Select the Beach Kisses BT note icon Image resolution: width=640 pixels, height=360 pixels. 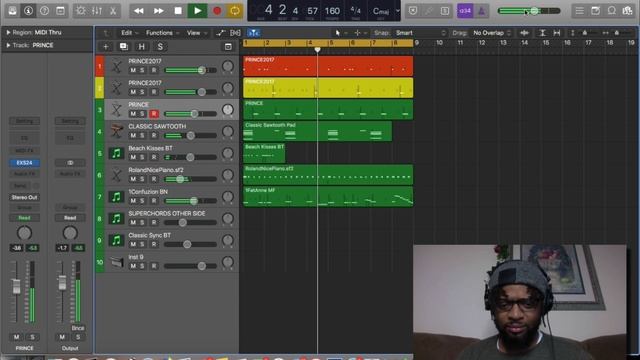116,153
